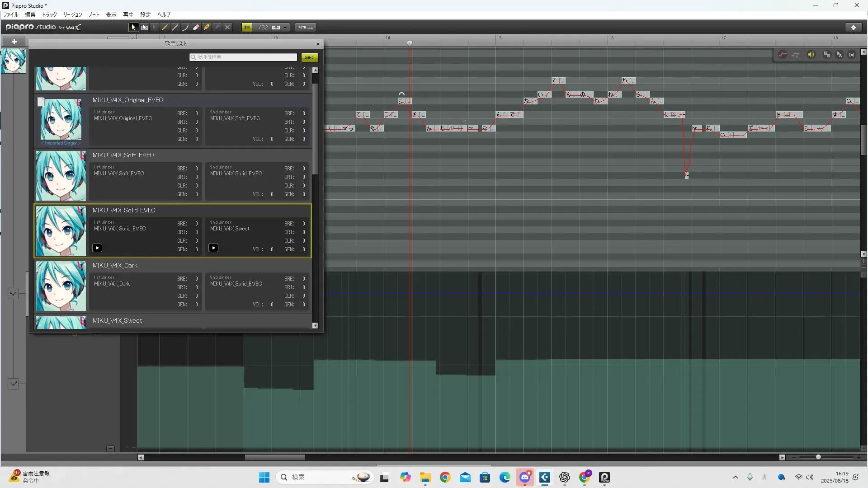Open the ノート menu
Image resolution: width=868 pixels, height=488 pixels.
click(94, 15)
